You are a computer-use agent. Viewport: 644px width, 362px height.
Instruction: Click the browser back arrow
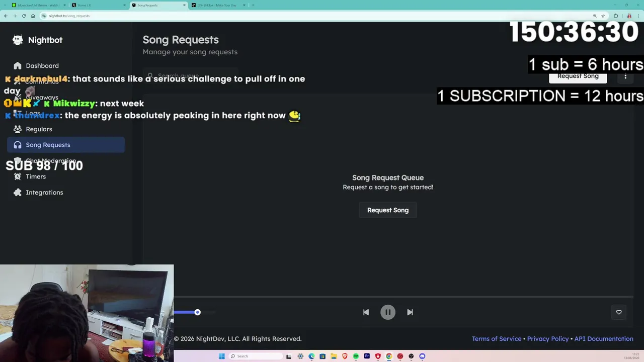(6, 16)
